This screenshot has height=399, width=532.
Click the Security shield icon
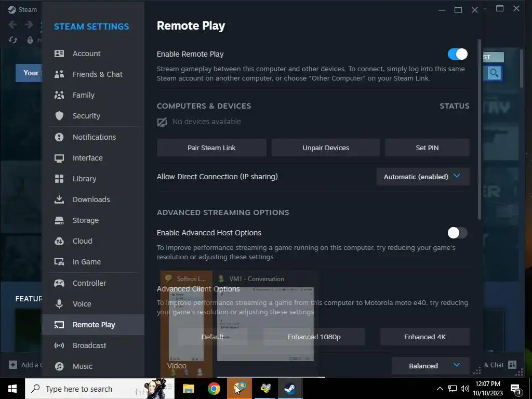coord(59,116)
